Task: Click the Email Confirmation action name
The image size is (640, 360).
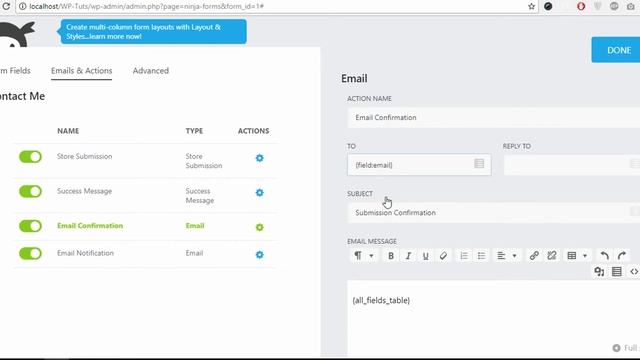Action: click(90, 226)
